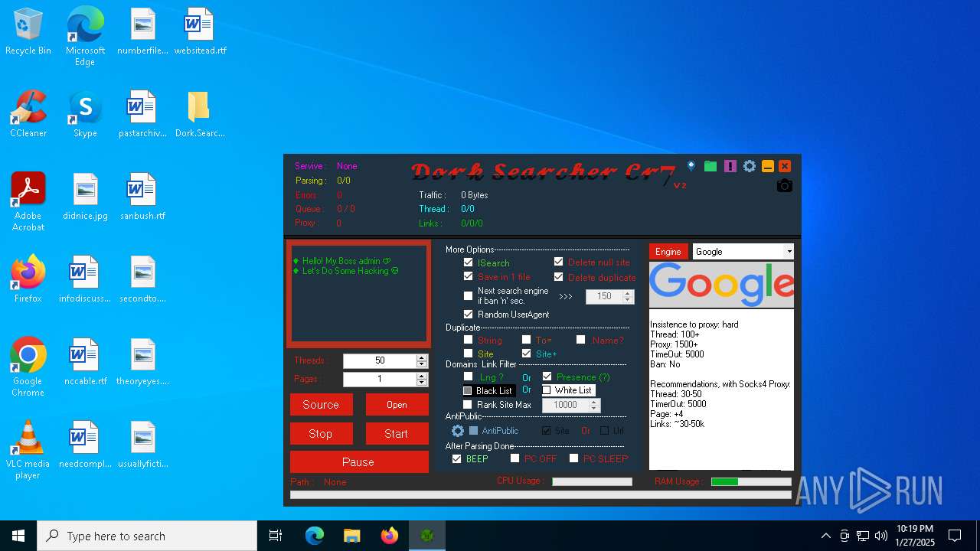Enable To= duplicate checkbox

526,340
